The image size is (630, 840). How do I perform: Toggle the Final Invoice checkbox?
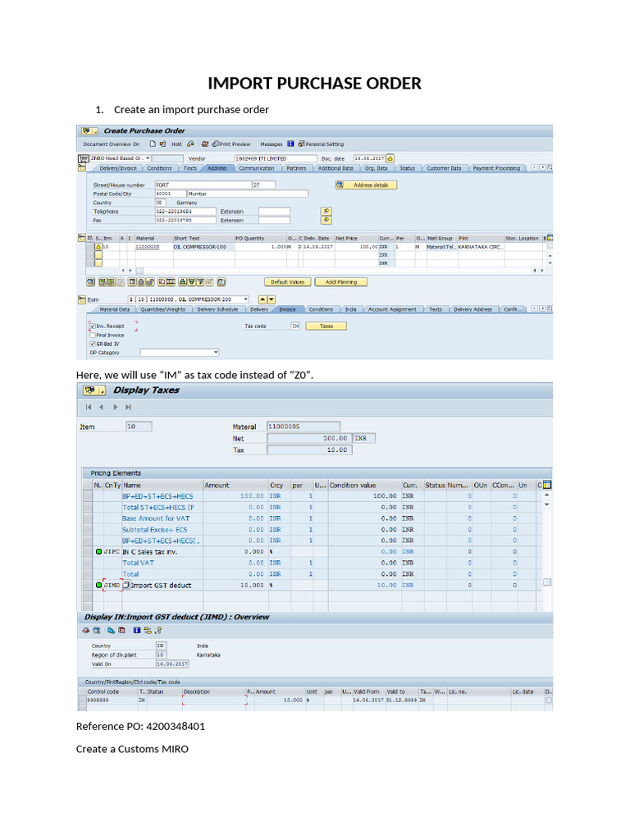[93, 335]
